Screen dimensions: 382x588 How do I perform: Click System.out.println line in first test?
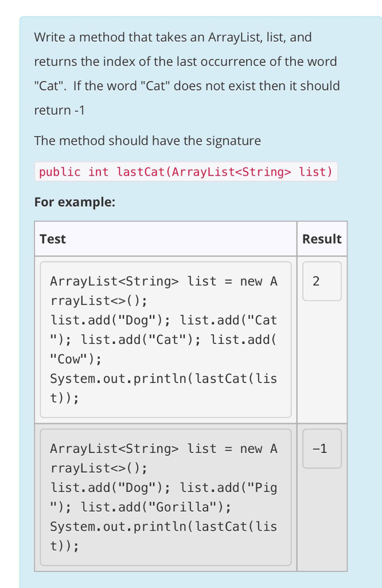coord(163,379)
